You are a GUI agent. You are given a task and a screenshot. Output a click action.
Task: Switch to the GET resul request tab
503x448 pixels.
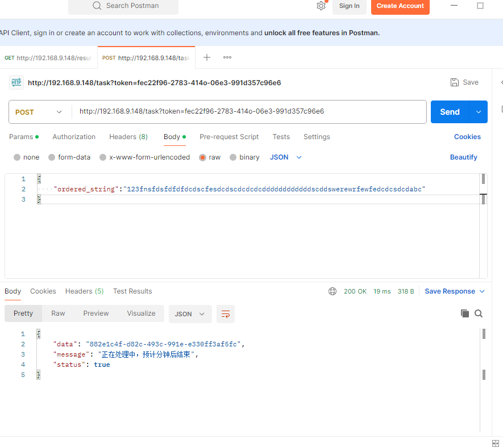tap(48, 58)
